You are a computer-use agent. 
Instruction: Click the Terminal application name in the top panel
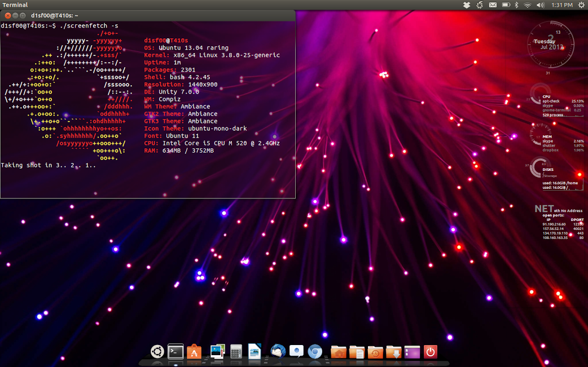click(x=15, y=5)
